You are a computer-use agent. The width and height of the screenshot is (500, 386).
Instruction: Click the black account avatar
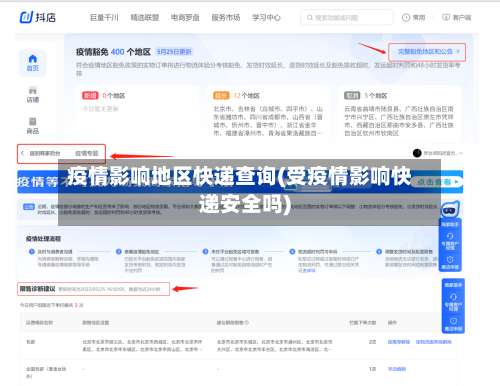(x=417, y=153)
